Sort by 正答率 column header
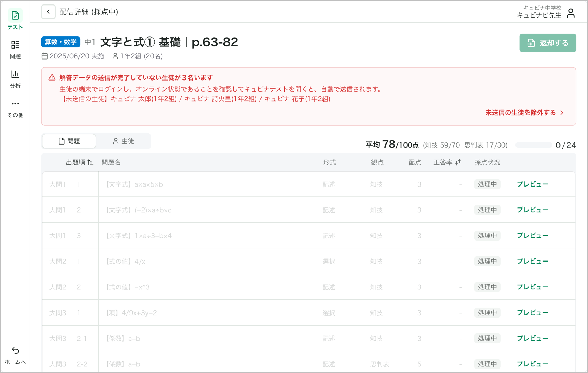588x373 pixels. coord(447,162)
